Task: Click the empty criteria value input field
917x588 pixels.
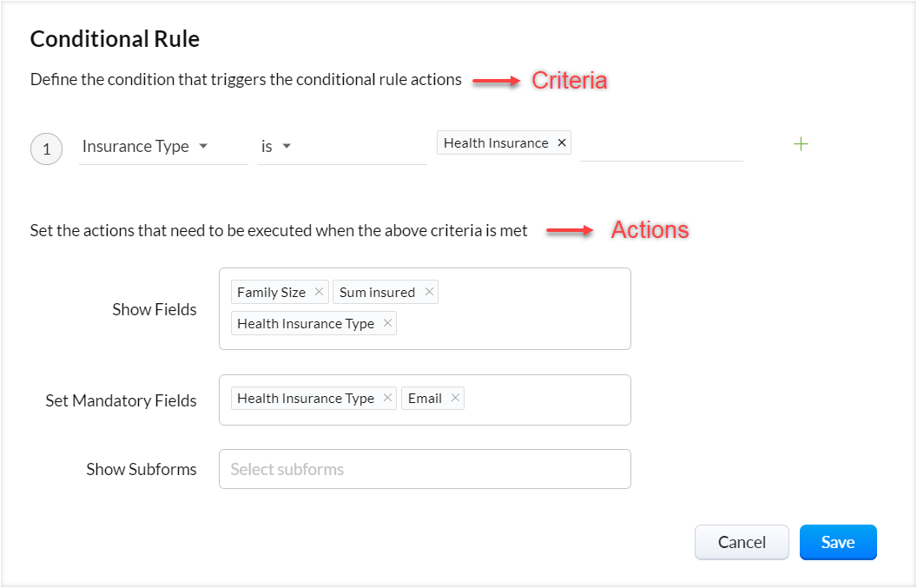Action: [661, 146]
